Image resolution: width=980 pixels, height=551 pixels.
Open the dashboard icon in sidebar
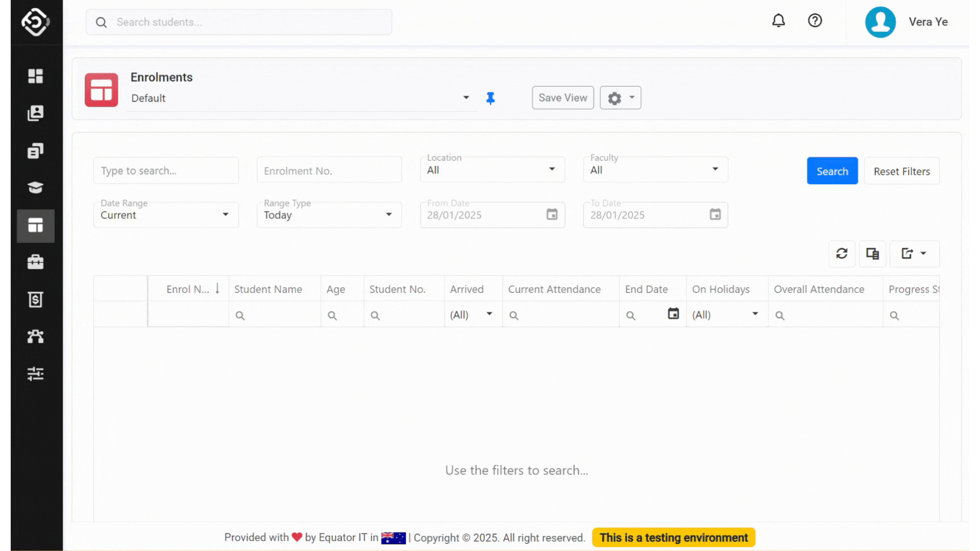(35, 76)
